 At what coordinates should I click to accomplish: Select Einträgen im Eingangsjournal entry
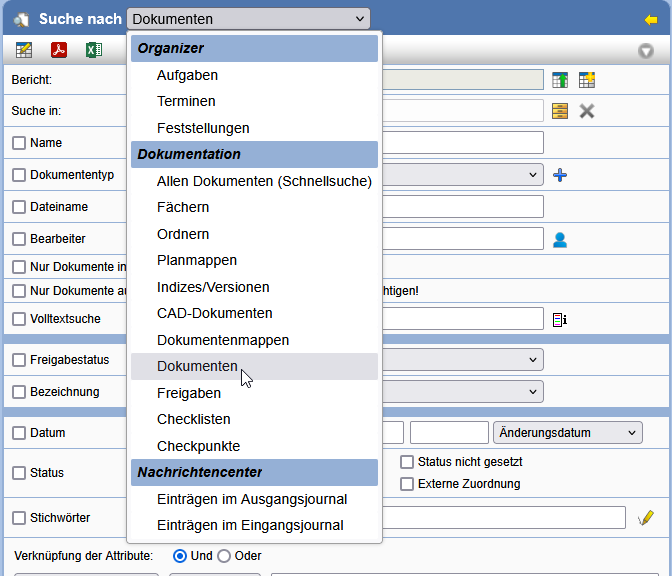(250, 525)
